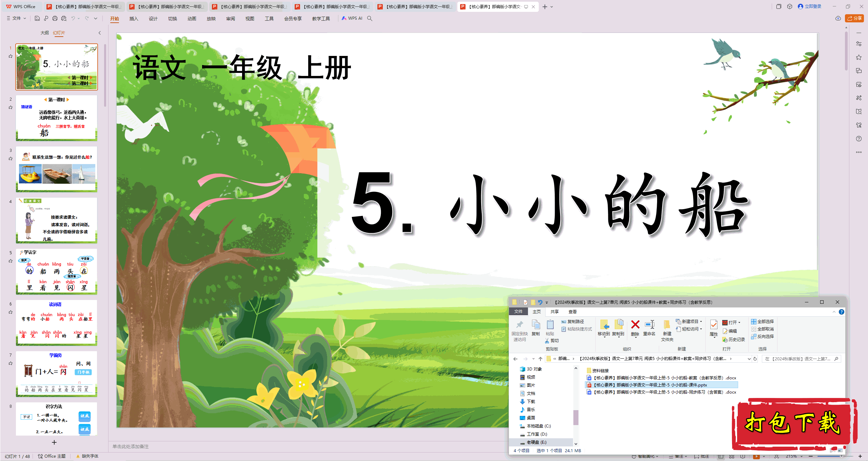
Task: Open the 设计 ribbon tab
Action: (x=153, y=19)
